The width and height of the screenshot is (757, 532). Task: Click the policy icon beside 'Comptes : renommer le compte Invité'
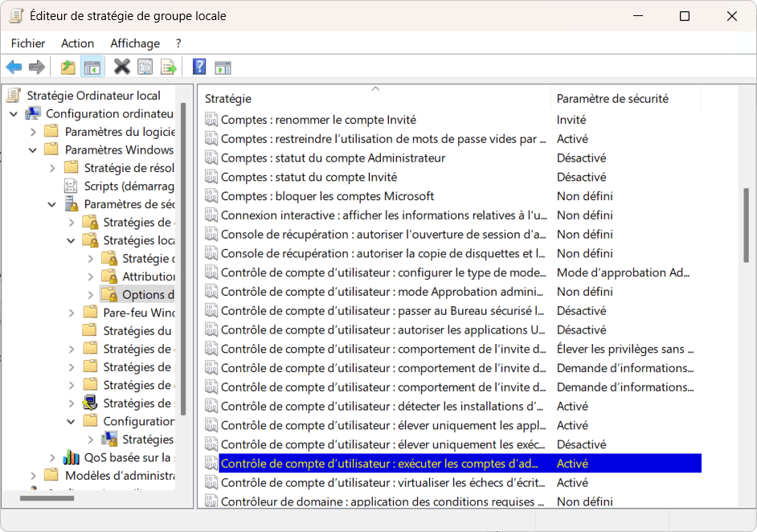coord(211,119)
